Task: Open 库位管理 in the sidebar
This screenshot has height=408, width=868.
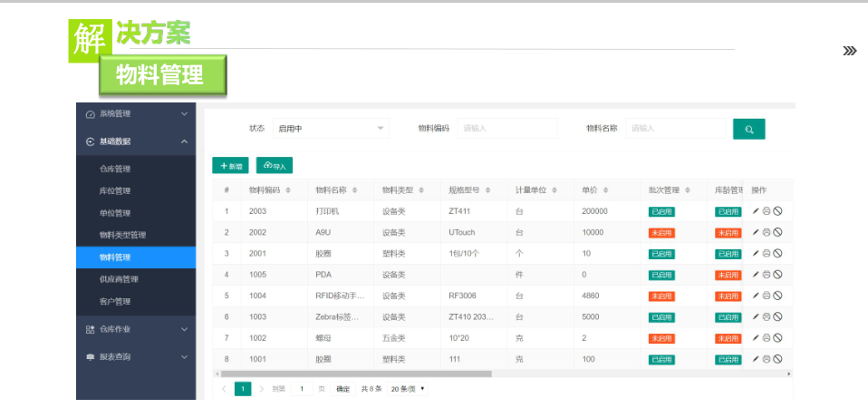Action: pos(136,191)
